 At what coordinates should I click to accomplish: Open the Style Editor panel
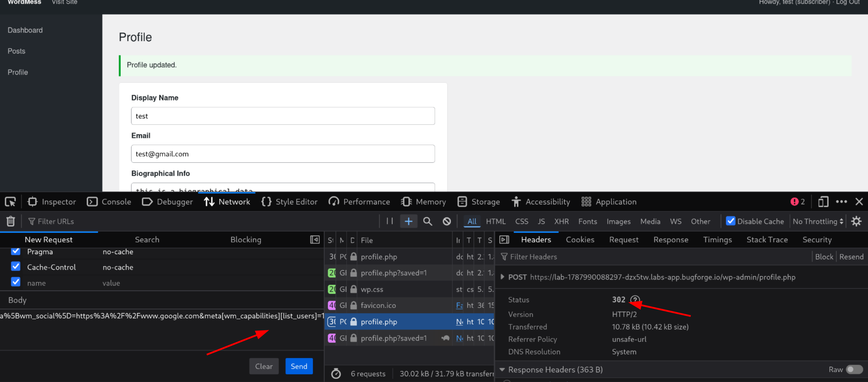pos(290,202)
